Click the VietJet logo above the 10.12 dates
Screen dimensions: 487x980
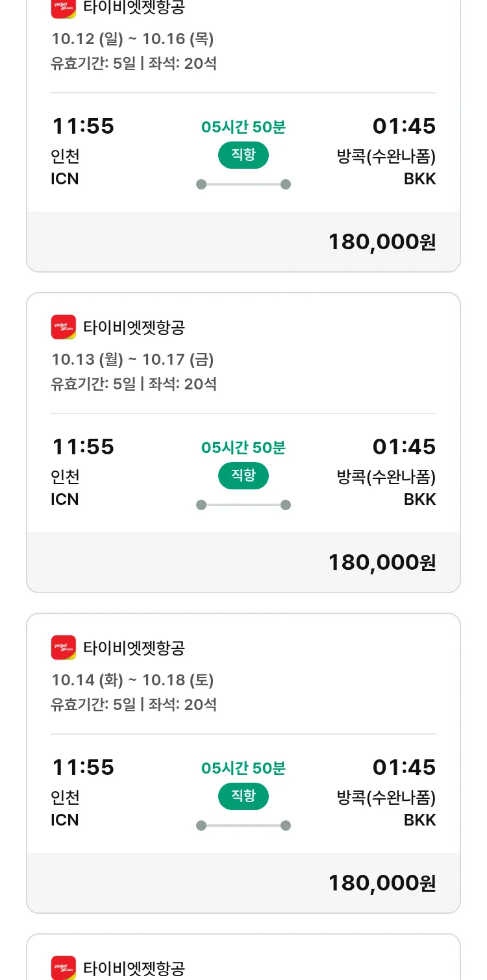(63, 8)
